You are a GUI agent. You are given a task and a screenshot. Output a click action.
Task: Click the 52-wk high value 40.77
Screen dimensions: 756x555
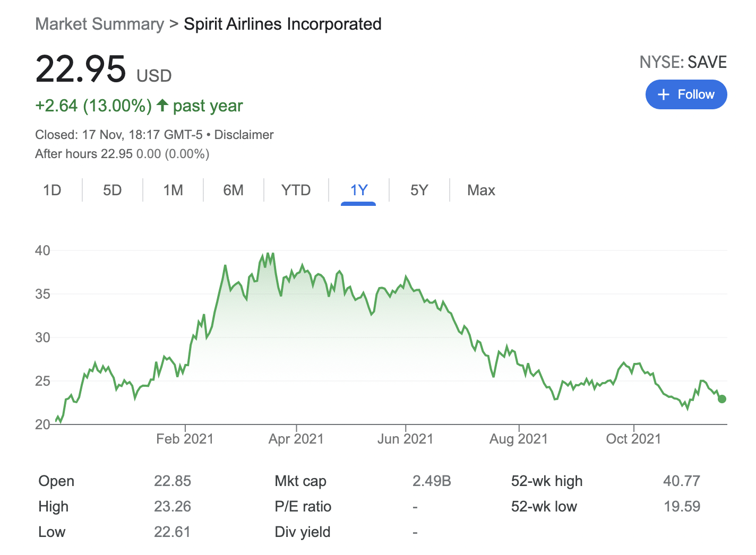pos(682,481)
